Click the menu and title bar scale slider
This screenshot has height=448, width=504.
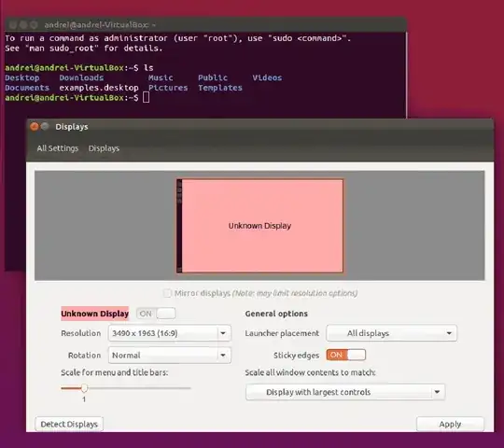point(126,388)
